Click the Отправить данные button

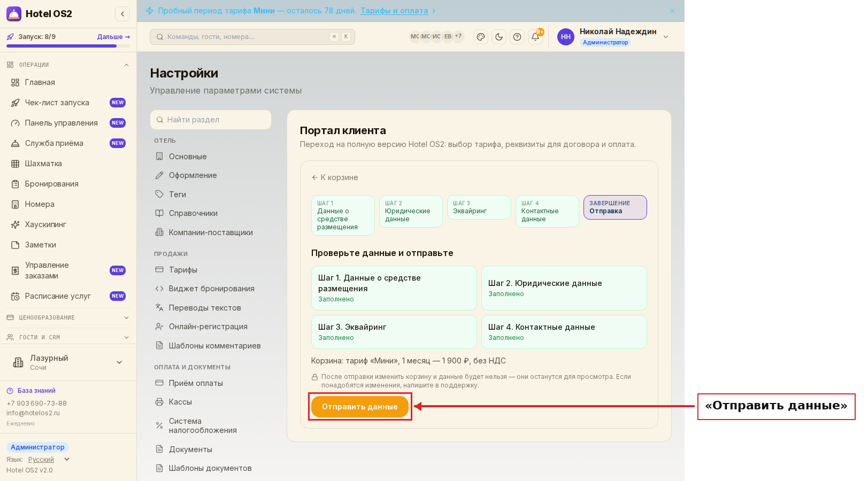click(x=360, y=407)
